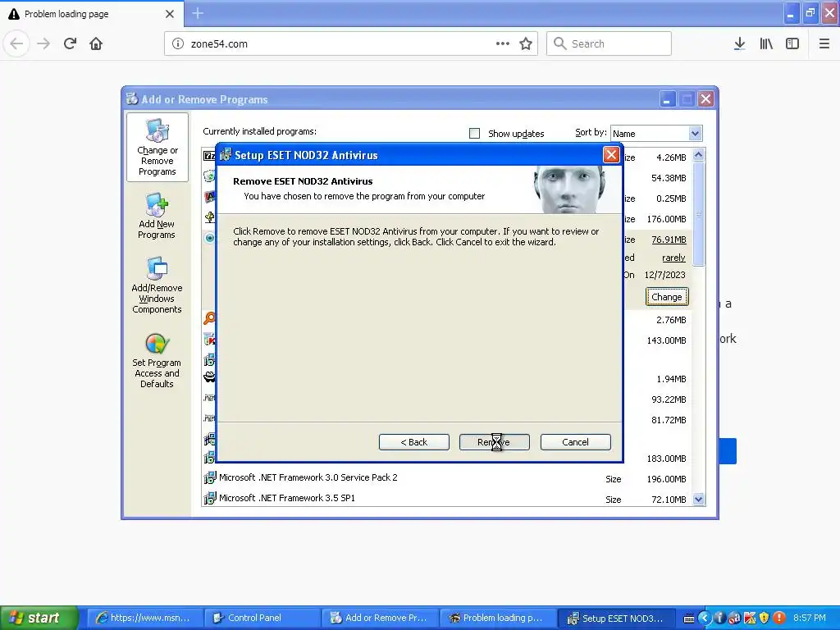Viewport: 840px width, 630px height.
Task: Open the Library bookmarks icon
Action: tap(766, 43)
